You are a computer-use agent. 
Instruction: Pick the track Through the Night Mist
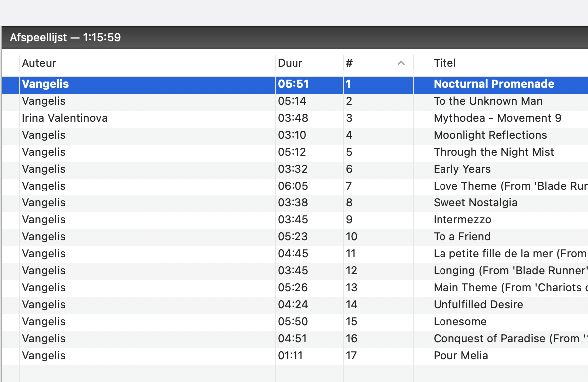pos(493,152)
